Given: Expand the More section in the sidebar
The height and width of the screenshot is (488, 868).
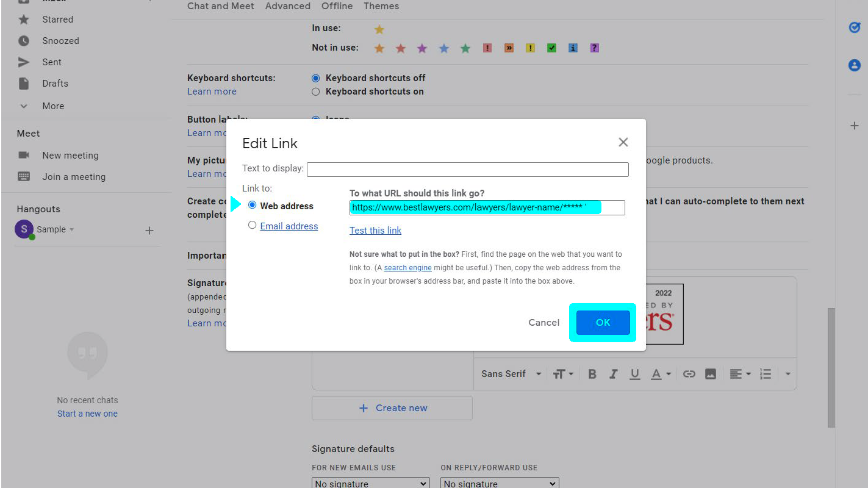Looking at the screenshot, I should pyautogui.click(x=23, y=106).
